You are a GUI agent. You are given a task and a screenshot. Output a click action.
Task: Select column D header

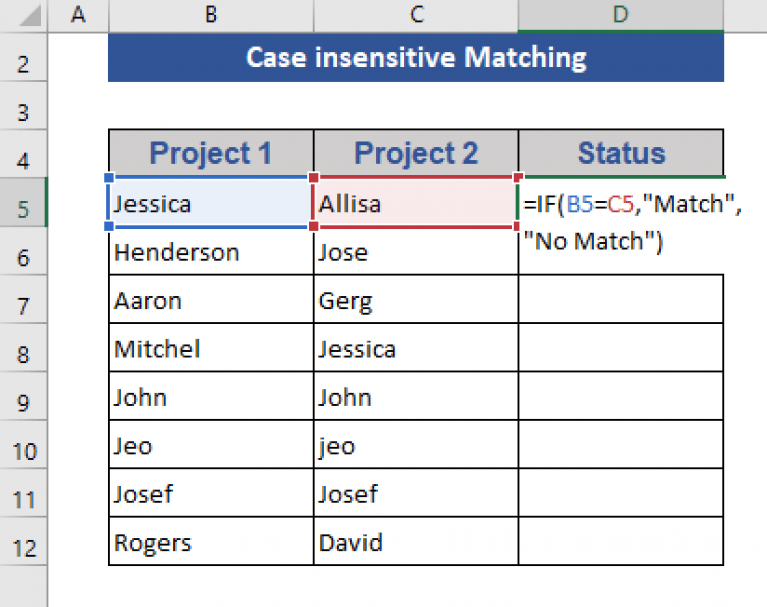tap(620, 14)
